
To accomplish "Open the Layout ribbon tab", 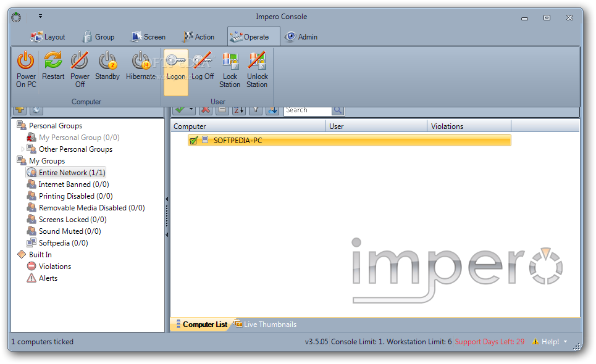I will coord(48,37).
